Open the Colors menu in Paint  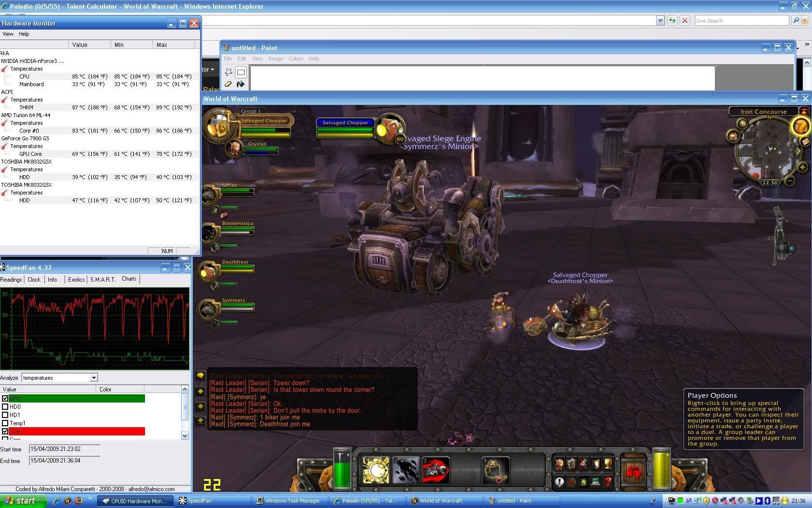[296, 59]
